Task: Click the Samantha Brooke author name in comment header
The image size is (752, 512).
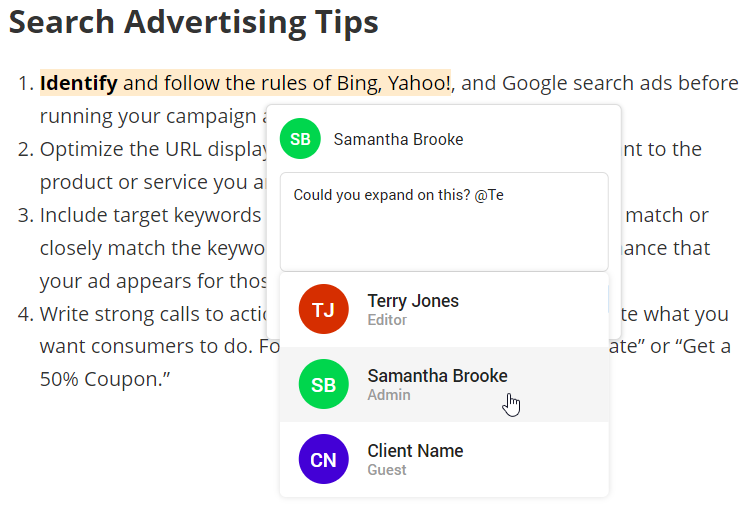Action: coord(399,140)
